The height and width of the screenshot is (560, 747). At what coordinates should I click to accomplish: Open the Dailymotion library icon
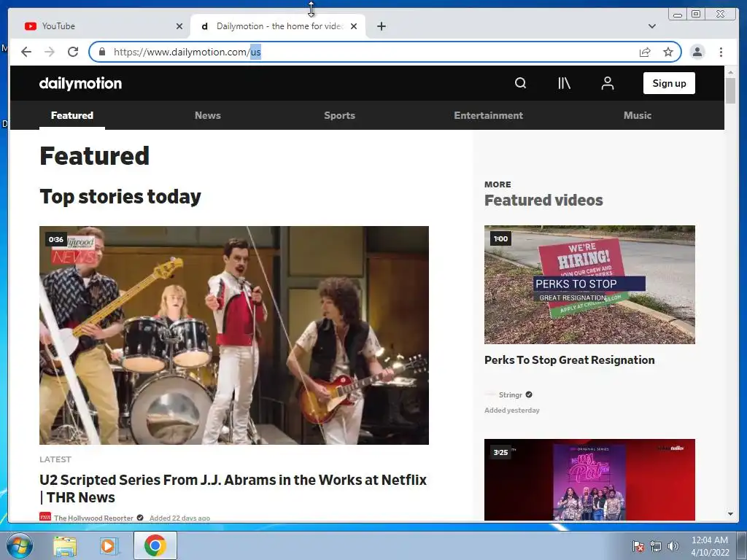564,83
